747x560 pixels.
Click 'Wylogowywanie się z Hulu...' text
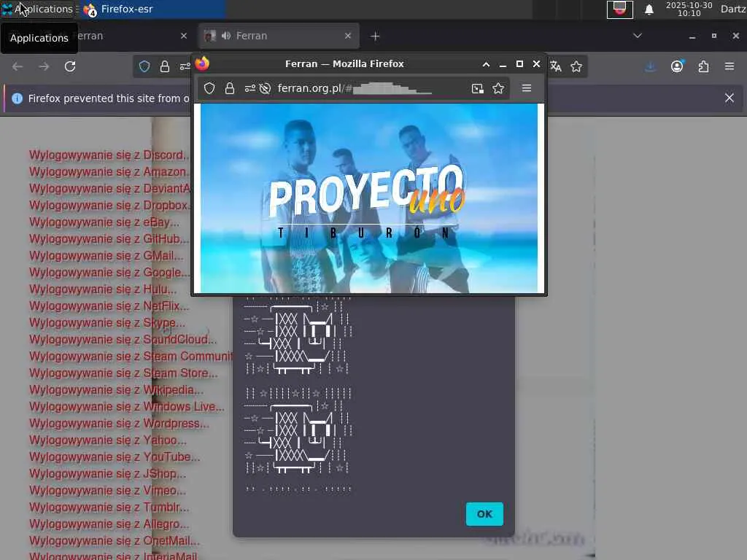(102, 289)
